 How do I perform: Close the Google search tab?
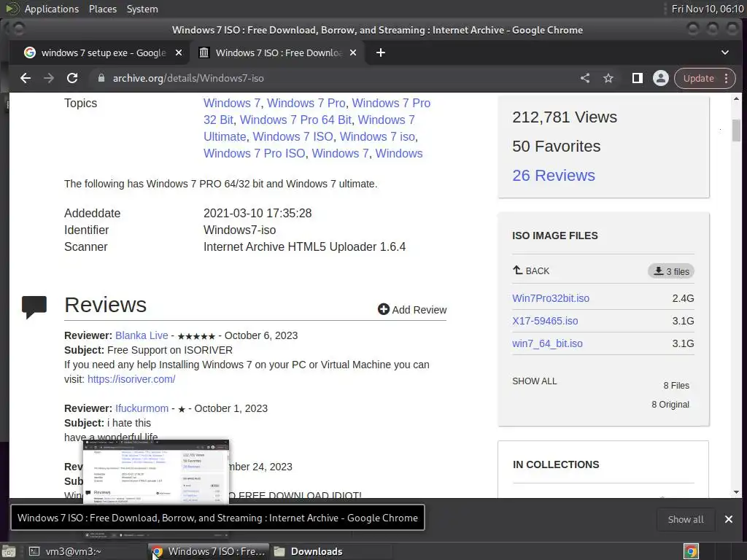[179, 52]
